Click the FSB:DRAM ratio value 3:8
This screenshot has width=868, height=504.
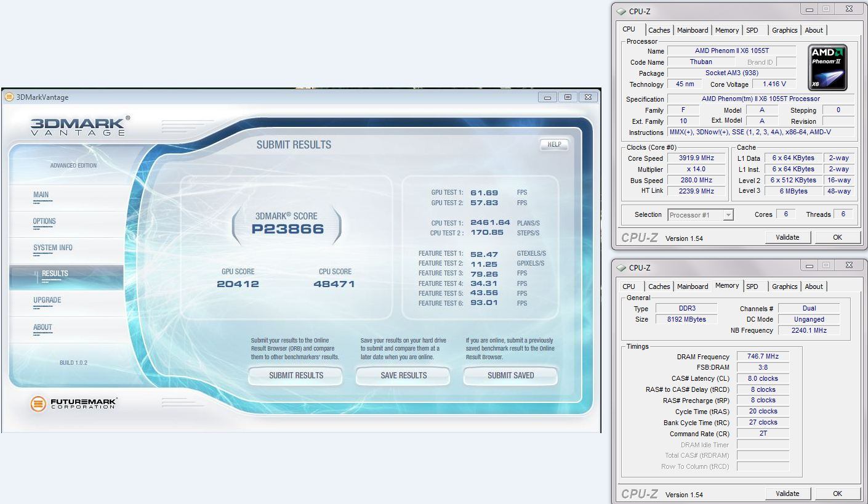763,368
